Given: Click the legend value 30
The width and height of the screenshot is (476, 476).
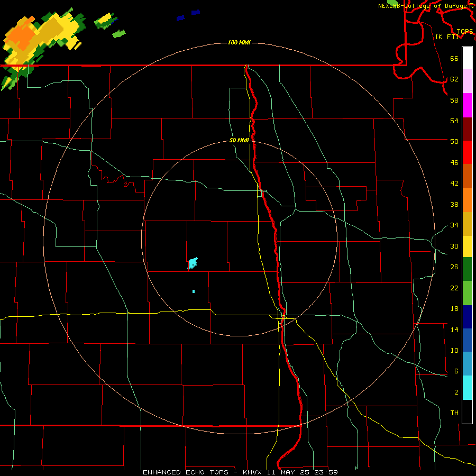Looking at the screenshot, I should coord(454,246).
